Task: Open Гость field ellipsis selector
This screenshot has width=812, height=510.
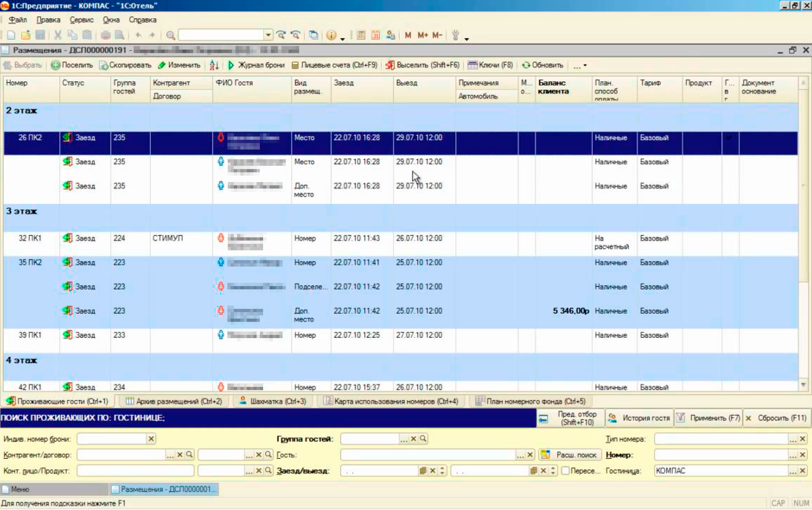Action: 520,455
